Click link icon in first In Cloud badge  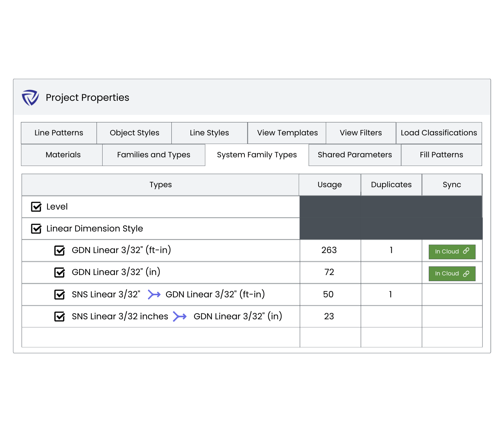click(x=466, y=251)
